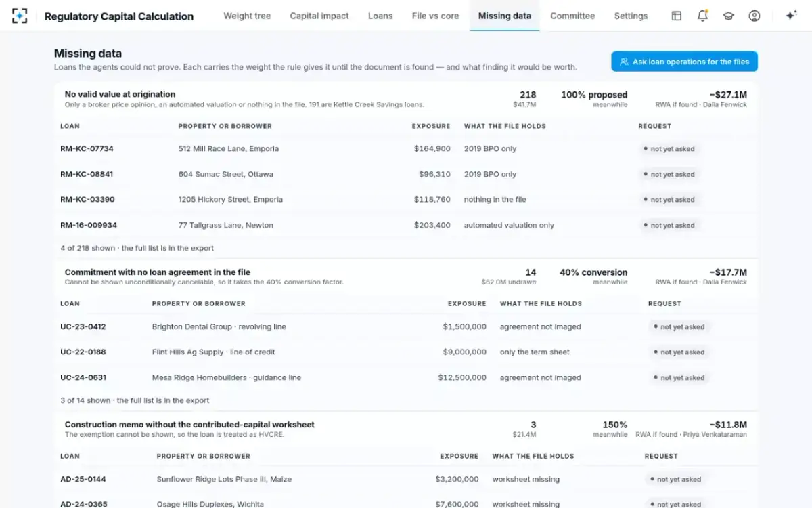Click 'not yet asked' for UC-23-0412

pos(679,327)
